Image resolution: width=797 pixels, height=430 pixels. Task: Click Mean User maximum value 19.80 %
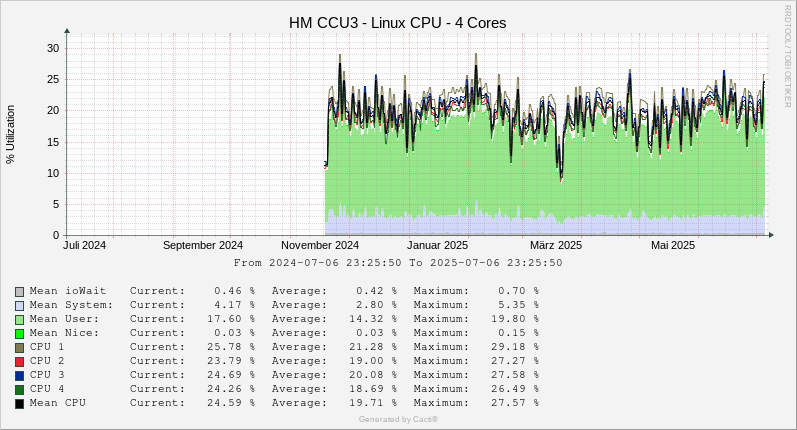click(515, 319)
